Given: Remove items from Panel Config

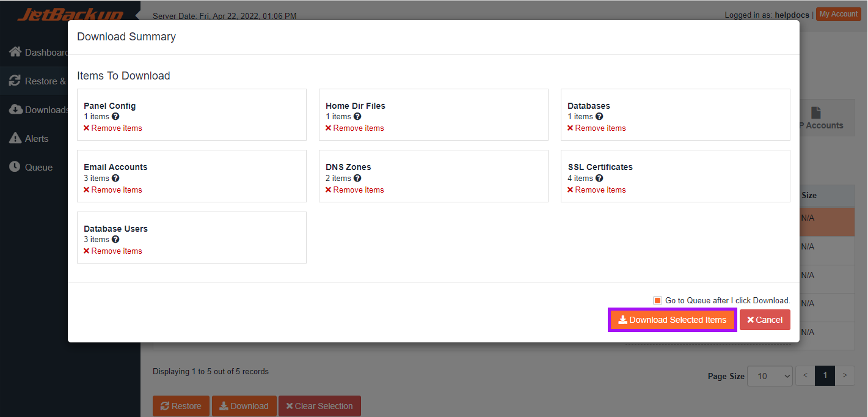Looking at the screenshot, I should pos(113,128).
